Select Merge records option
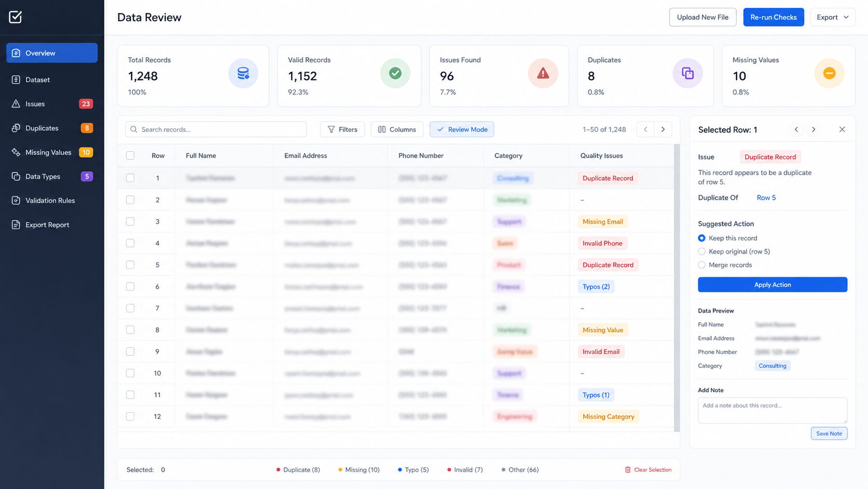 tap(702, 265)
